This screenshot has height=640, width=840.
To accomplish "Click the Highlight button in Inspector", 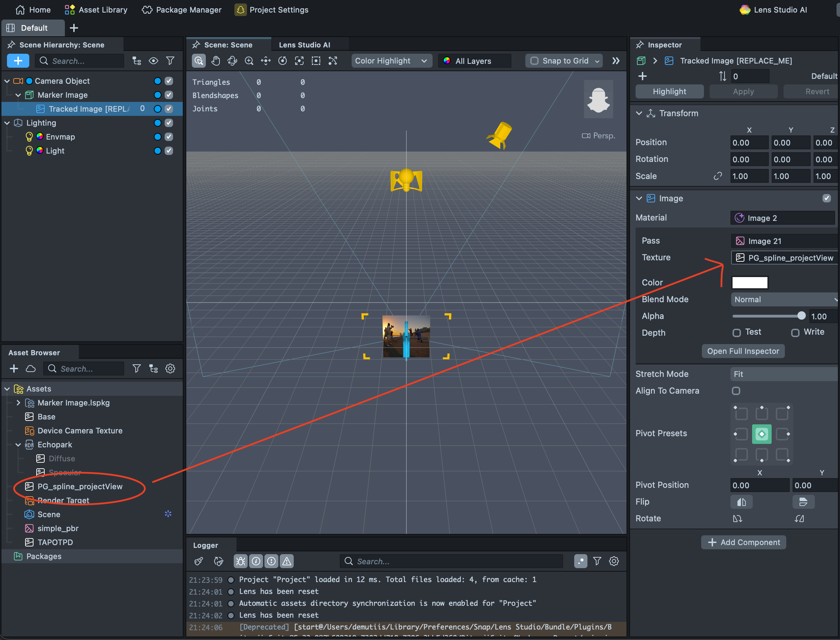I will tap(669, 92).
